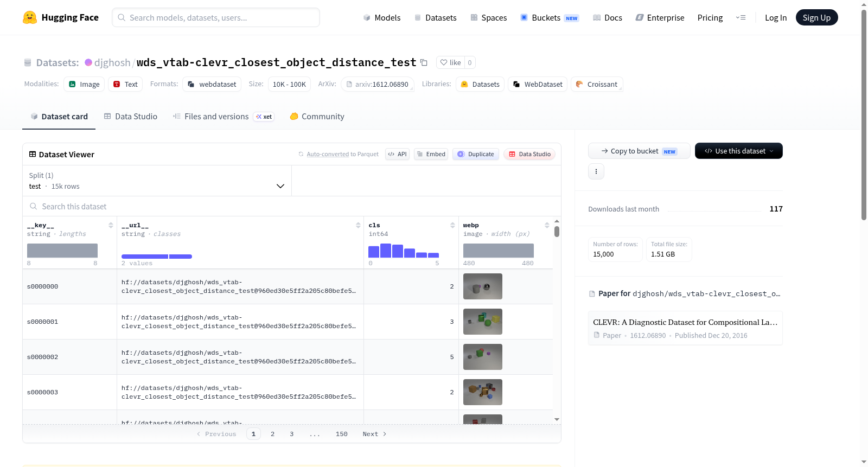Click the 10K - 100K size tag
The height and width of the screenshot is (467, 868).
(289, 84)
